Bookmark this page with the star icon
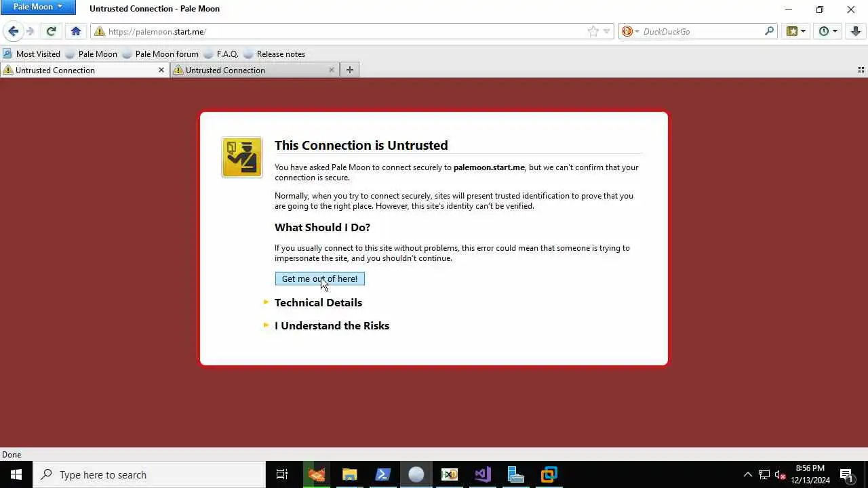Screen dimensions: 868x488 point(593,31)
